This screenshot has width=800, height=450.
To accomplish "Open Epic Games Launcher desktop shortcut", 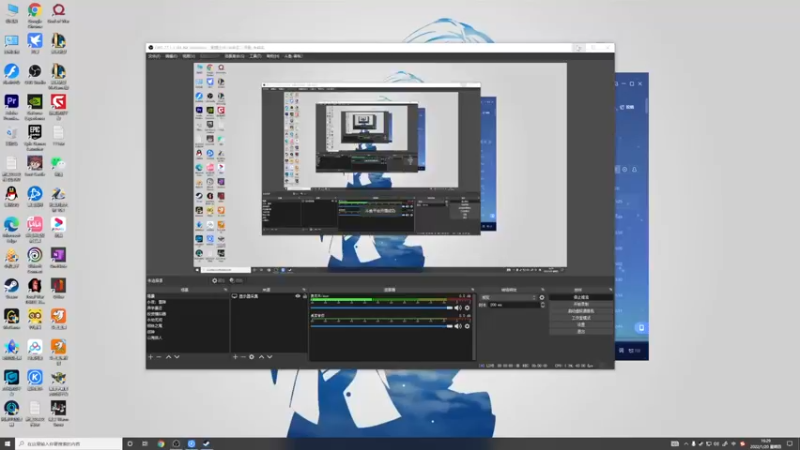I will (x=35, y=138).
